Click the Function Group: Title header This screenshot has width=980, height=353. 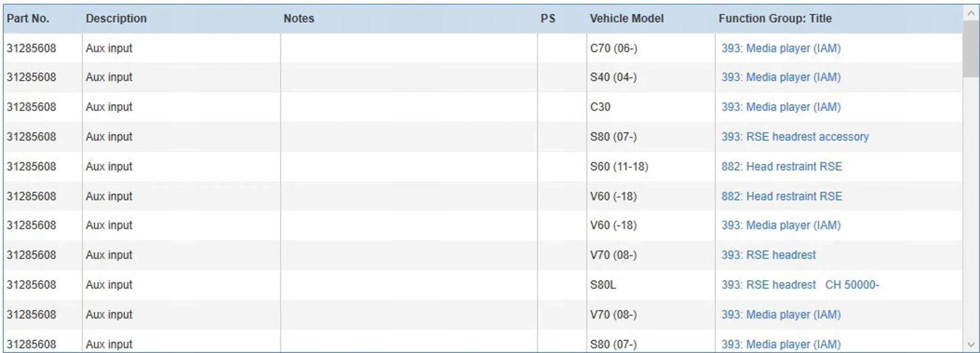point(775,18)
